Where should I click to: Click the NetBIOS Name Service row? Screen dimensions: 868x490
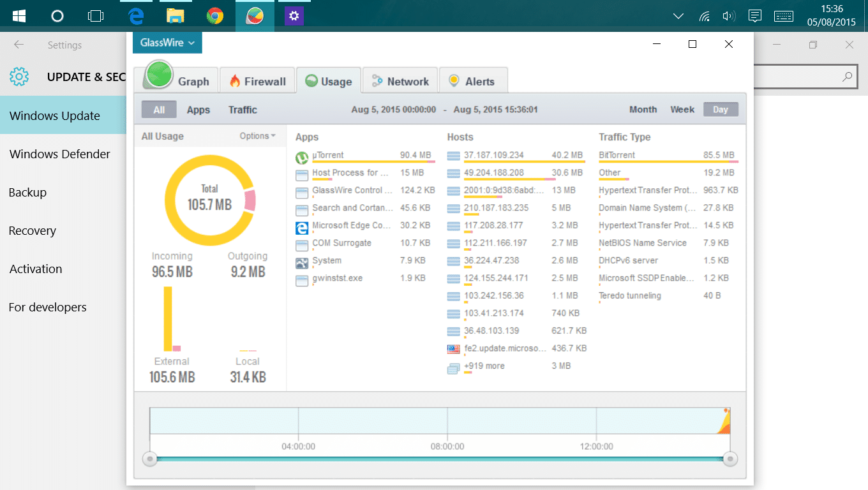(668, 243)
